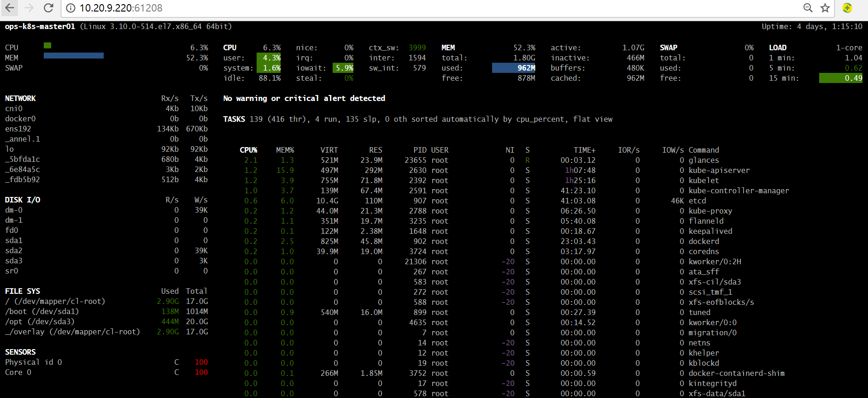Select the kube-apiserver process
The height and width of the screenshot is (398, 868).
click(x=719, y=170)
